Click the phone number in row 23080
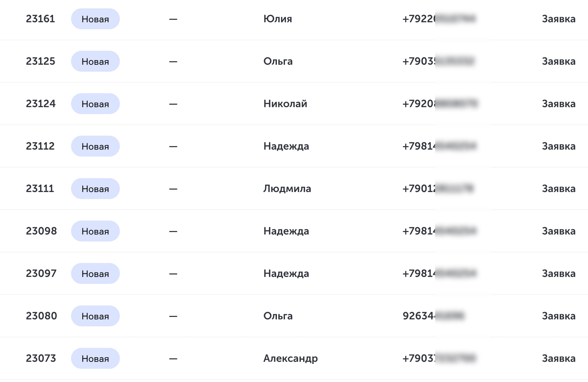Screen dimensions: 588x382 click(433, 316)
